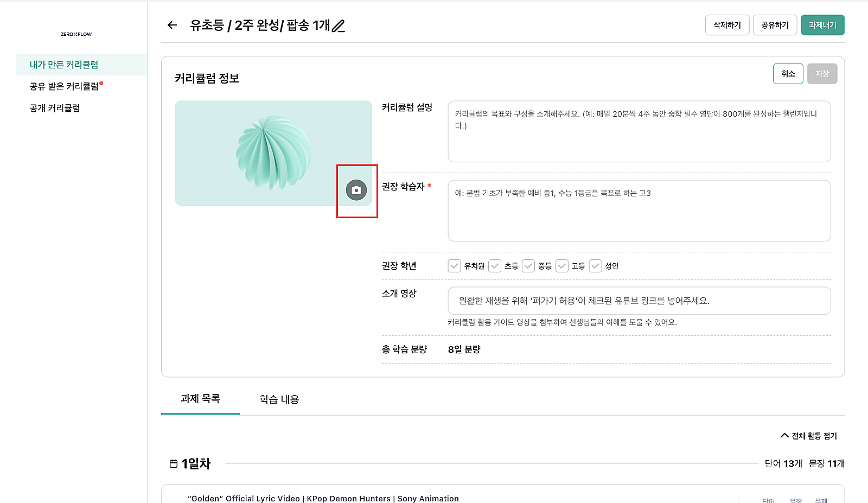This screenshot has width=868, height=503.
Task: Toggle the 성인 grade checkbox
Action: pyautogui.click(x=596, y=266)
